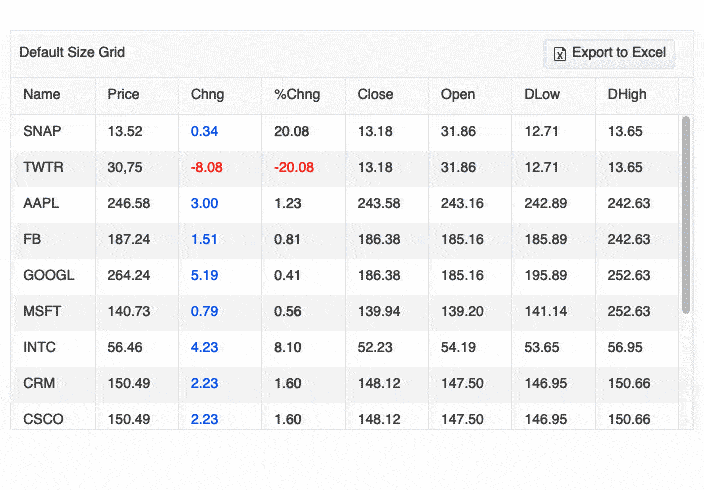Click the blue 4.23 change value
This screenshot has width=704, height=490.
click(x=204, y=347)
